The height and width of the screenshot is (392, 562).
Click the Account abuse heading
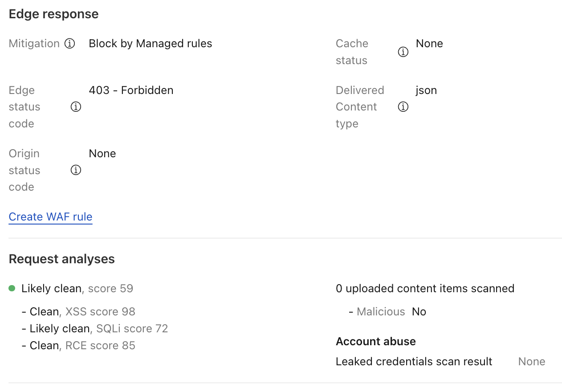coord(375,342)
